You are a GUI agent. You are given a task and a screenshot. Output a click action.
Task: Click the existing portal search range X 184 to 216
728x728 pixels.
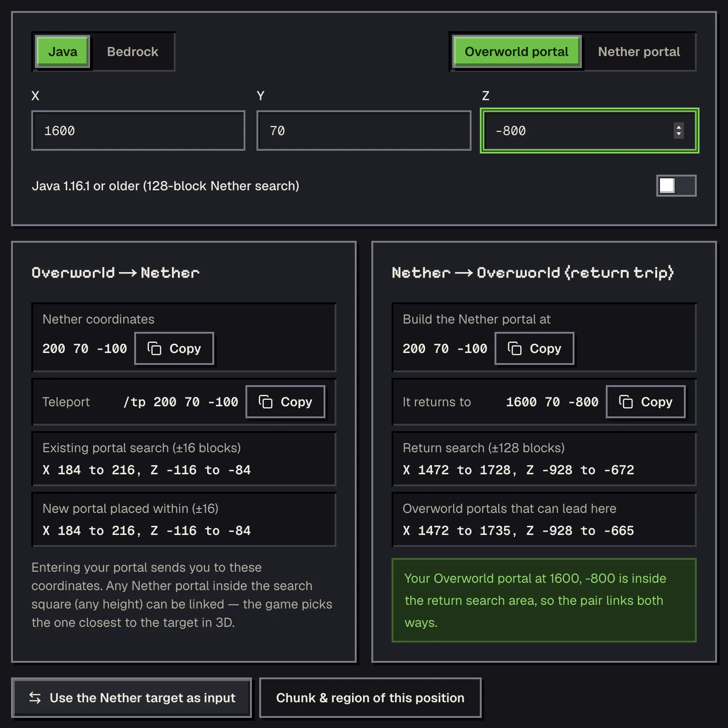coord(147,470)
